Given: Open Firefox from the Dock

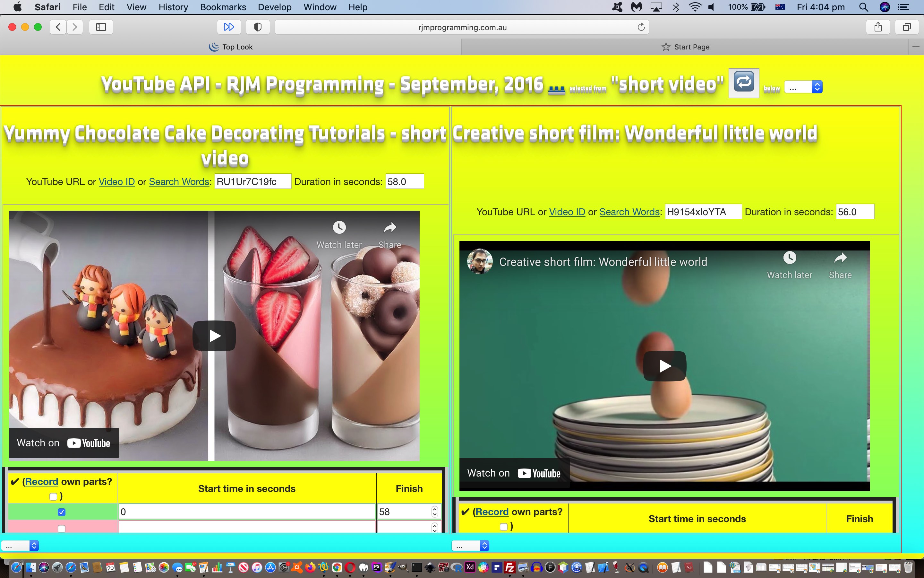Looking at the screenshot, I should (310, 567).
